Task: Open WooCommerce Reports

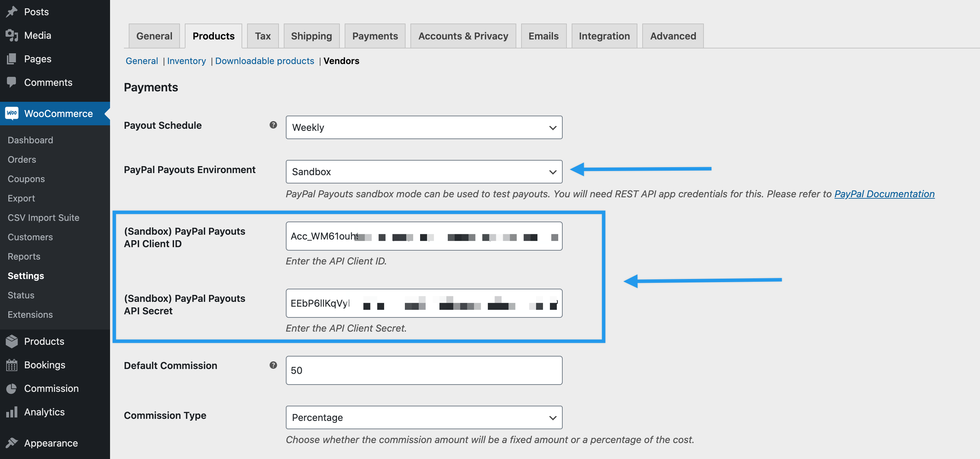Action: click(24, 256)
